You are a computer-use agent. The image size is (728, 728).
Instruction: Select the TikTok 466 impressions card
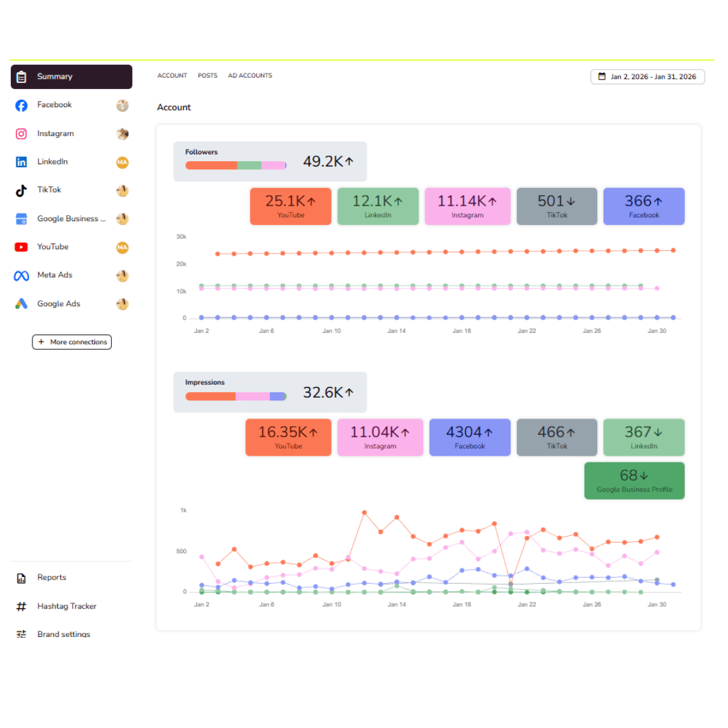coord(557,437)
